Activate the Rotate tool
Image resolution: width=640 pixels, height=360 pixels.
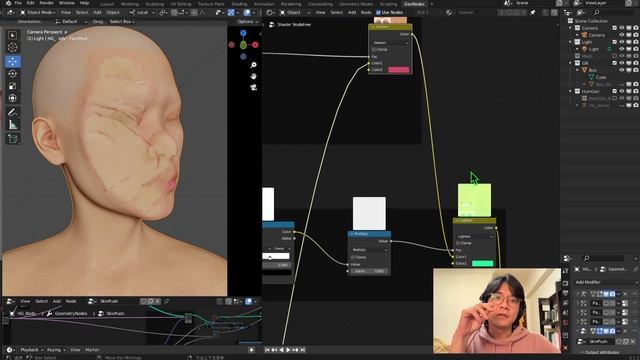pos(13,74)
